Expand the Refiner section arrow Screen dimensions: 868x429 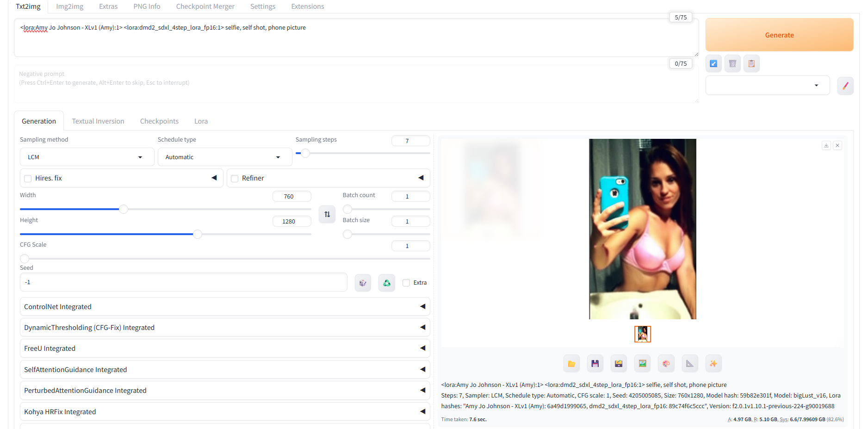click(x=421, y=178)
